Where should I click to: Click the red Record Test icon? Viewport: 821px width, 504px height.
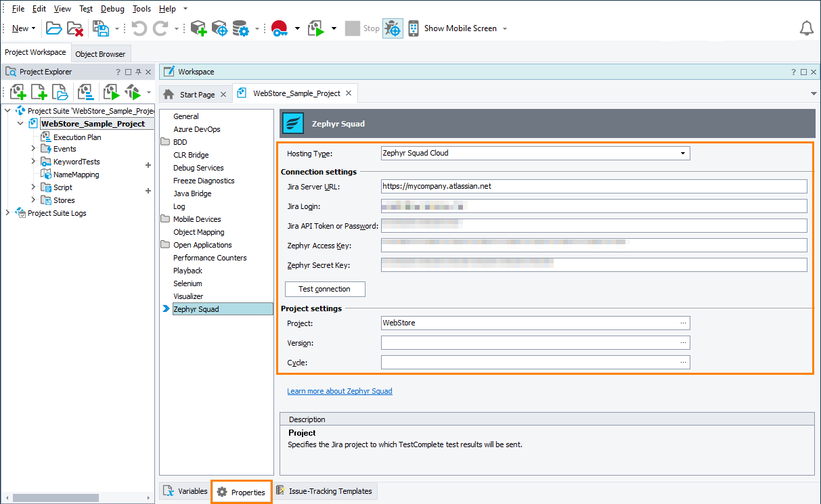coord(279,28)
